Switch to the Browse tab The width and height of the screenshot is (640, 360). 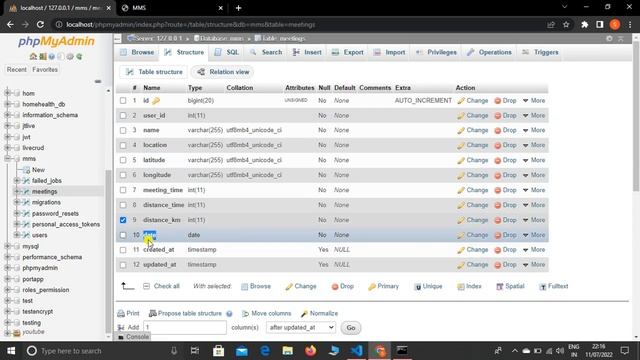tap(137, 52)
